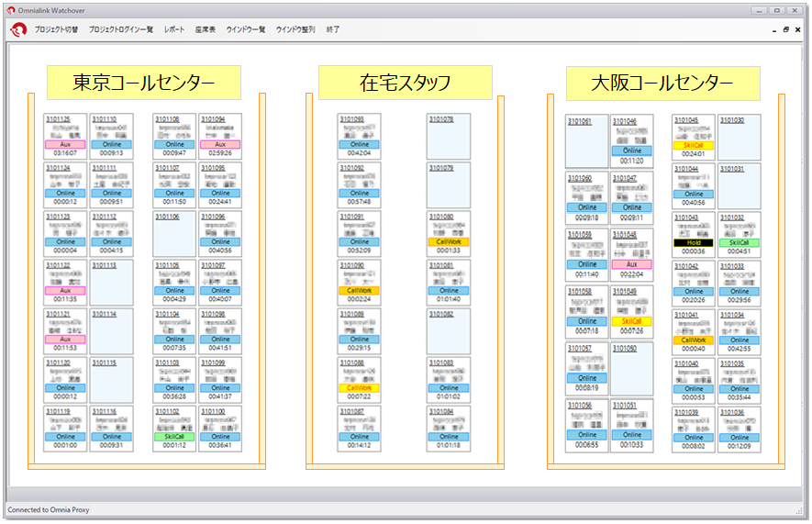Select empty seat 3101113
812x524 pixels.
111,283
